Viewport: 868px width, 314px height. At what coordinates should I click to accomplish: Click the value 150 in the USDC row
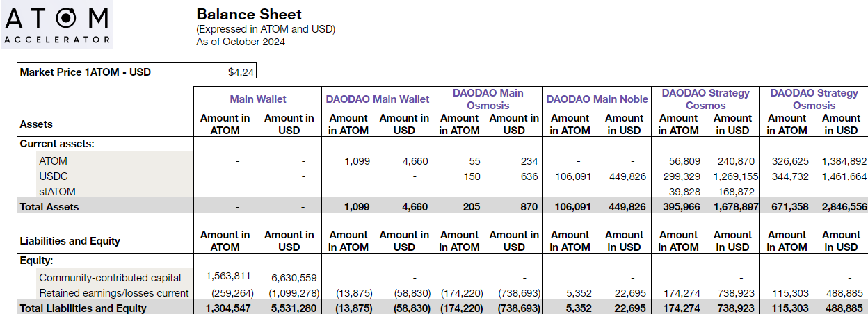tap(472, 176)
